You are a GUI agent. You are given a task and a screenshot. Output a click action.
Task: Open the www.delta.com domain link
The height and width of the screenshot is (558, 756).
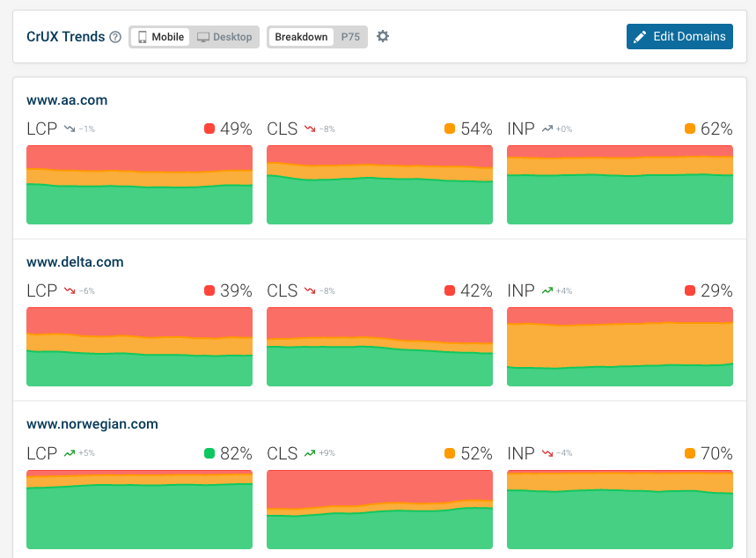click(x=75, y=262)
